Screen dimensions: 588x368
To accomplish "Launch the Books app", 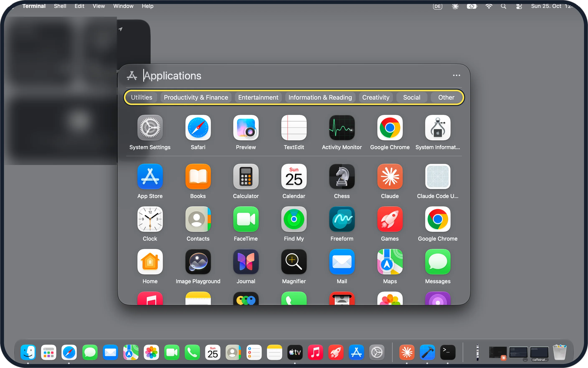I will [198, 176].
